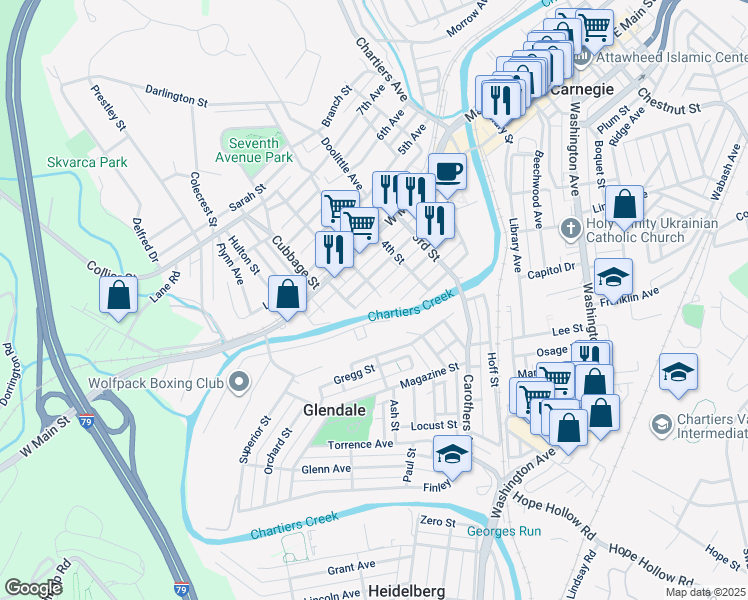This screenshot has height=600, width=748.
Task: Open school marker near Finley label
Action: tap(452, 455)
